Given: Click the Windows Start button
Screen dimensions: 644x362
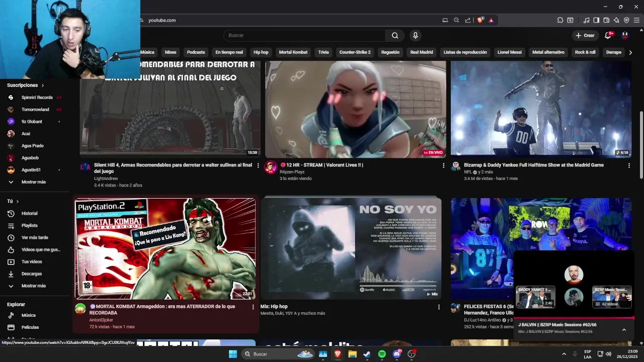Looking at the screenshot, I should [233, 354].
